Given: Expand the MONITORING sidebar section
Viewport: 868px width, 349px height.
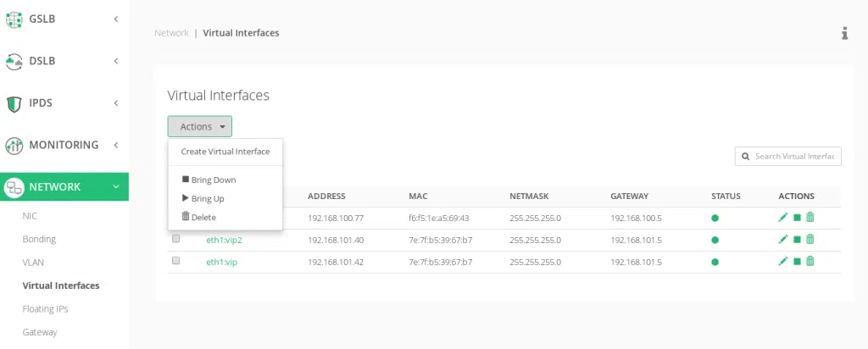Looking at the screenshot, I should pyautogui.click(x=64, y=145).
